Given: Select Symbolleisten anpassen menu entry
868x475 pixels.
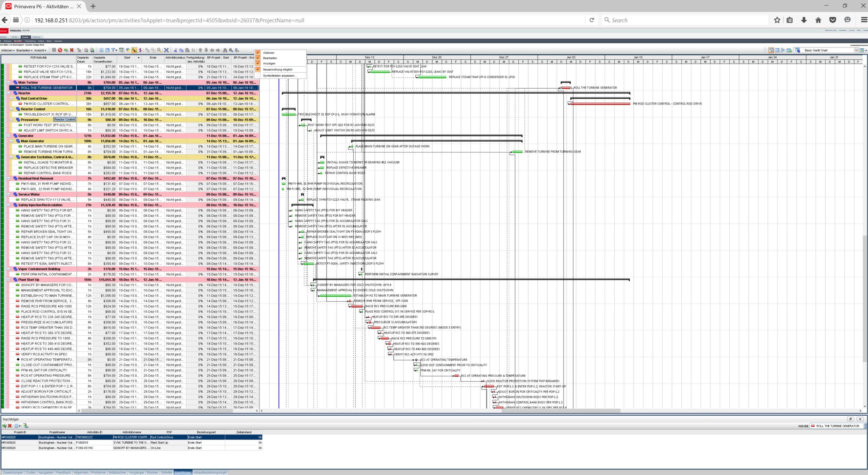Looking at the screenshot, I should coord(279,76).
